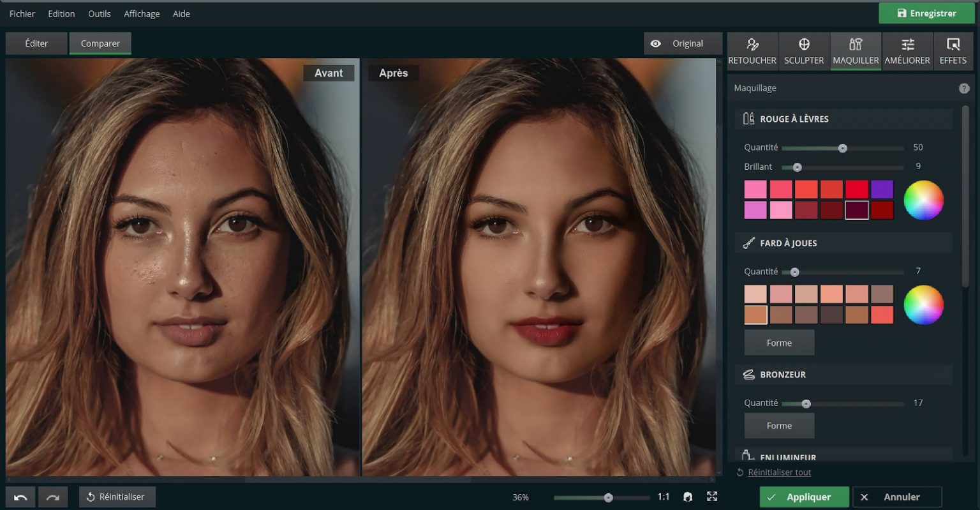Viewport: 980px width, 510px height.
Task: Click the Réinitialiser tout link
Action: click(x=778, y=472)
